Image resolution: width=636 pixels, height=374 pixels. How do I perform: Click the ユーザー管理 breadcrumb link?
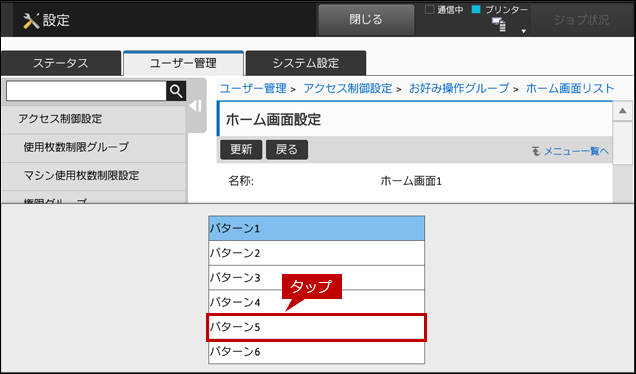(x=253, y=88)
